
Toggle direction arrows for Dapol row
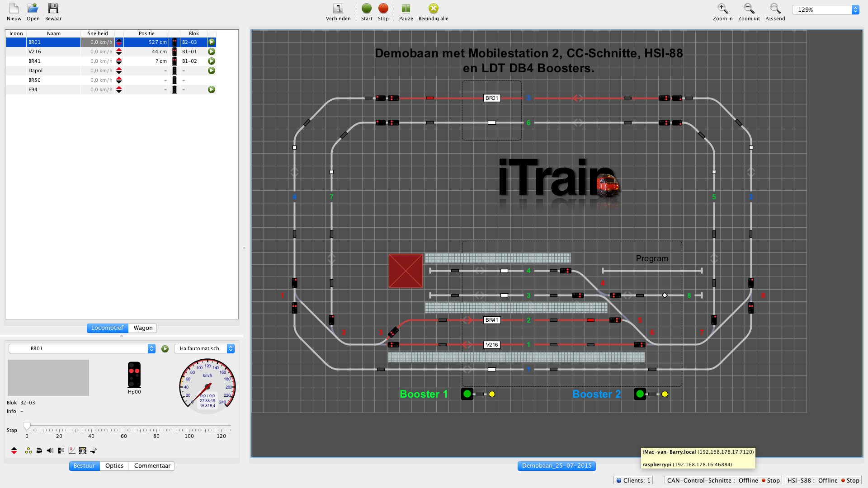(119, 70)
